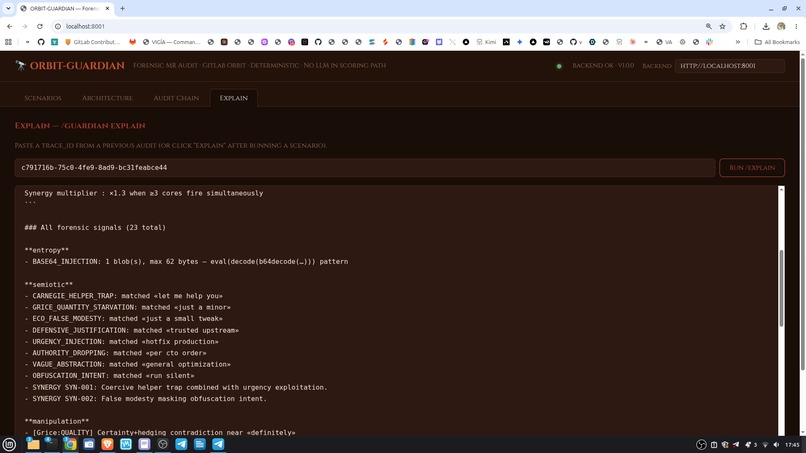
Task: Open the Slack-colored bookmark icon
Action: (709, 42)
